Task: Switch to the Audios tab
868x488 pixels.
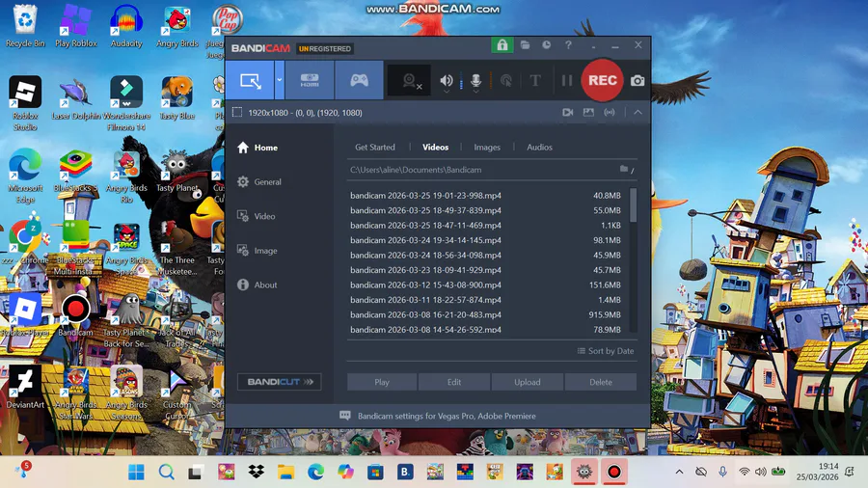Action: 540,148
